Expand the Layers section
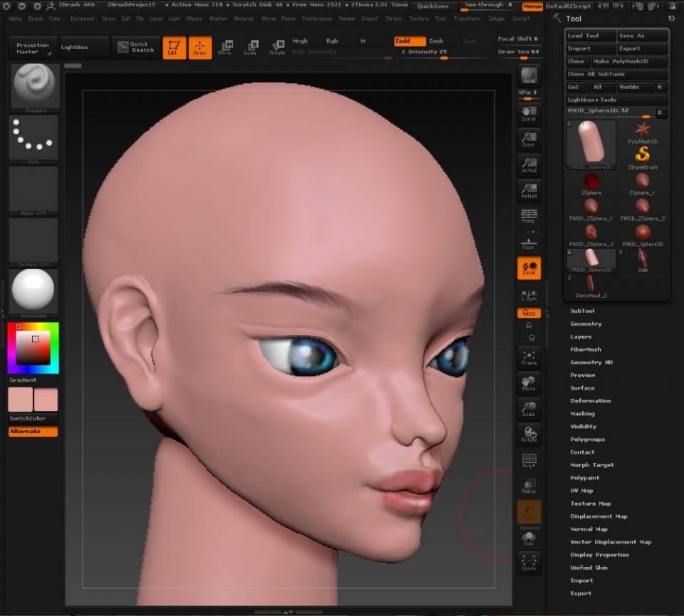This screenshot has height=616, width=684. pyautogui.click(x=581, y=337)
